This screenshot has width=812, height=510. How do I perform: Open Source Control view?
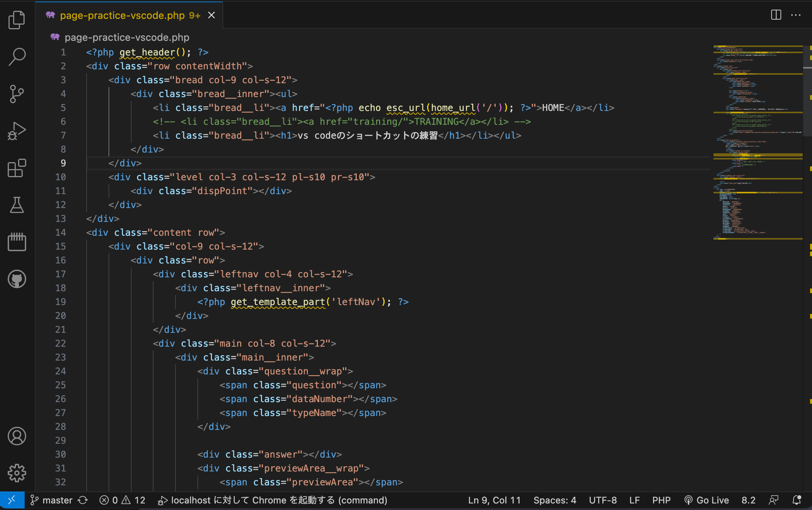point(17,94)
